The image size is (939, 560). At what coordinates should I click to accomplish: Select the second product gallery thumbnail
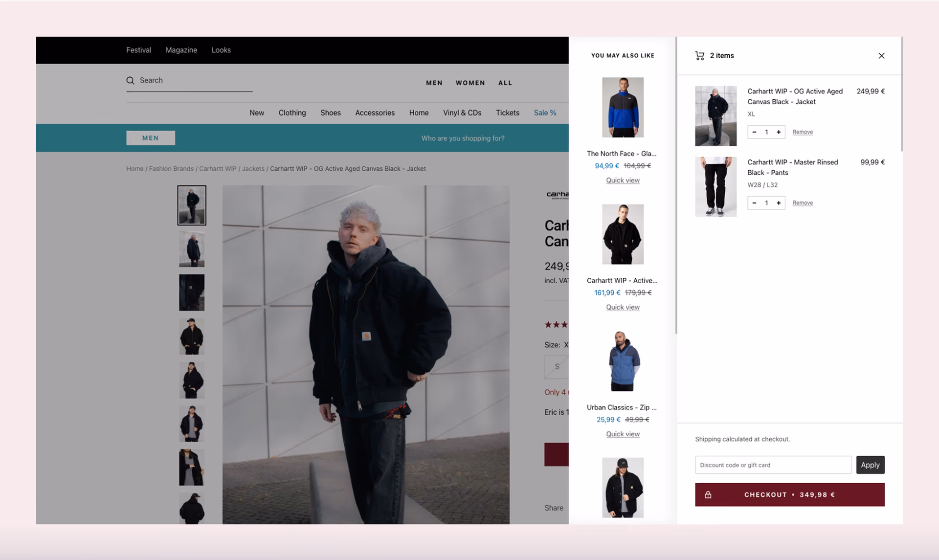(x=192, y=249)
